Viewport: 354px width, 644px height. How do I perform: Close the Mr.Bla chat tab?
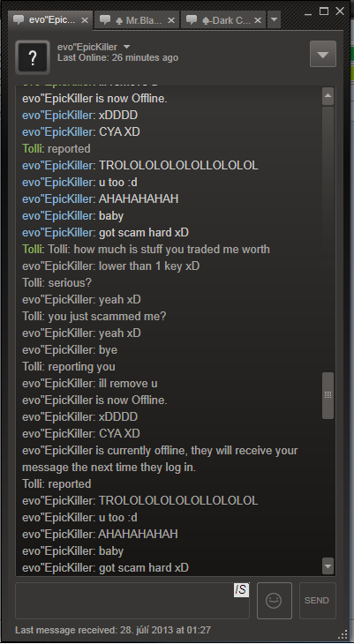coord(171,20)
